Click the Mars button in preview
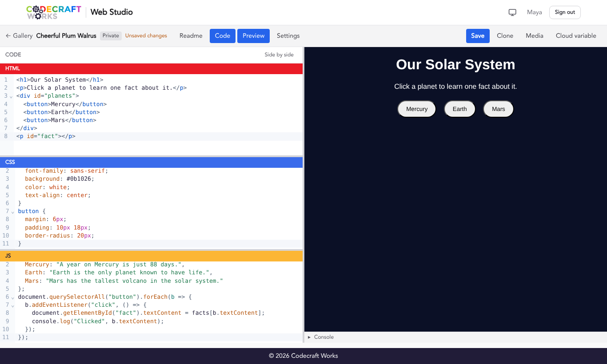This screenshot has height=364, width=607. tap(499, 109)
